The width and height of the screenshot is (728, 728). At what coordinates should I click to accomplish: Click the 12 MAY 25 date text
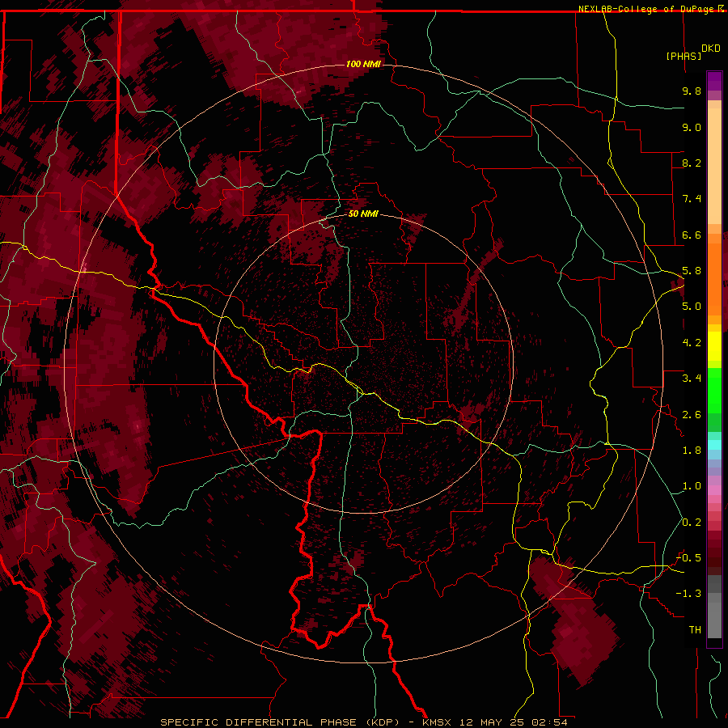tap(492, 722)
